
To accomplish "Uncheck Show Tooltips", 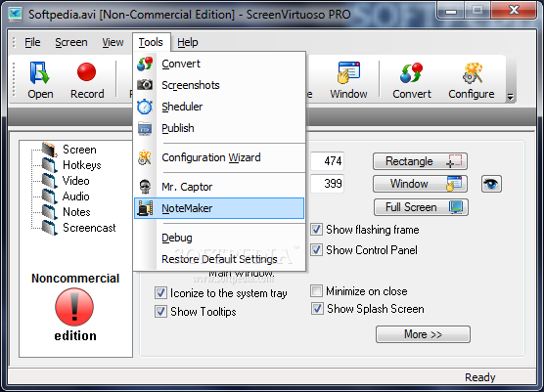I will tap(160, 311).
